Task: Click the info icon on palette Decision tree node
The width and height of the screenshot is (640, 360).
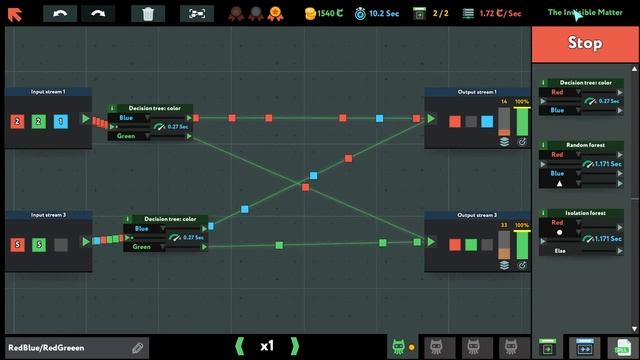Action: [x=543, y=82]
